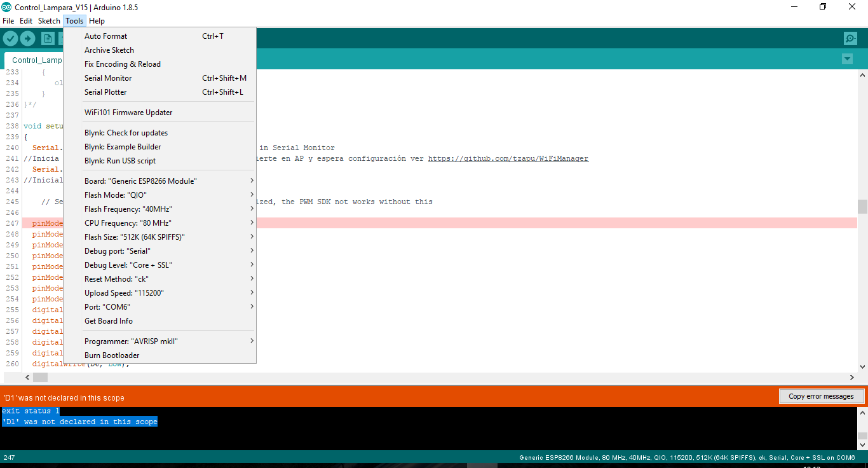This screenshot has width=868, height=468.
Task: Click the horizontal scrollbar right arrow
Action: click(x=852, y=378)
